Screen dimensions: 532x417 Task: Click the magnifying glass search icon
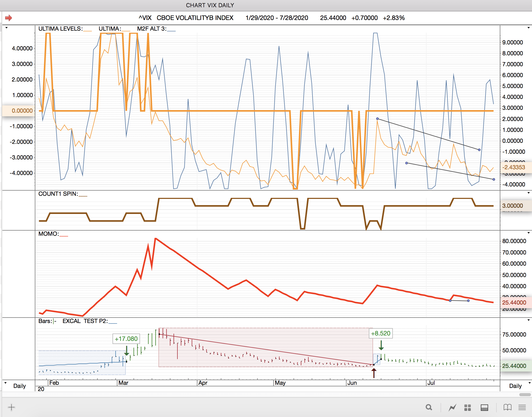[429, 407]
